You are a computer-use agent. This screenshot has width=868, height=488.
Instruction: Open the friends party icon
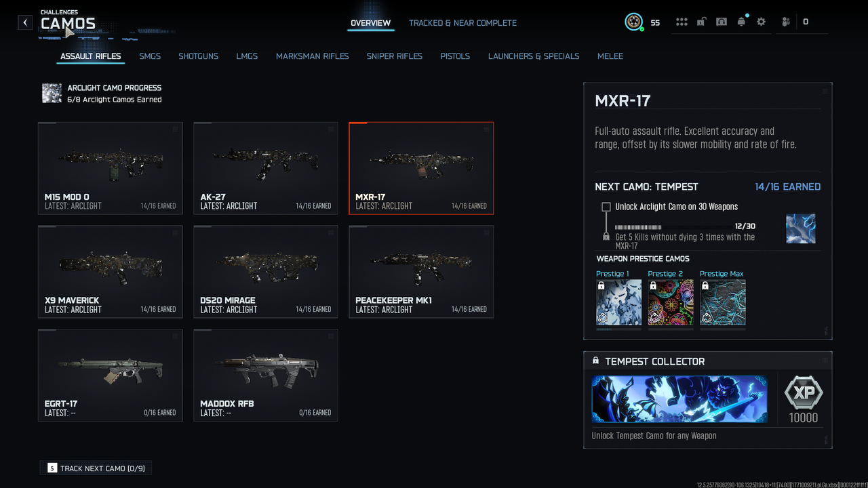pos(785,22)
